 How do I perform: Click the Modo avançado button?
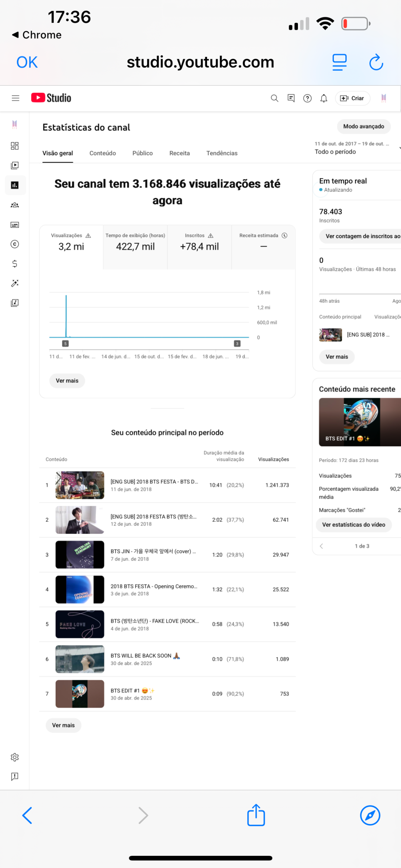(363, 126)
